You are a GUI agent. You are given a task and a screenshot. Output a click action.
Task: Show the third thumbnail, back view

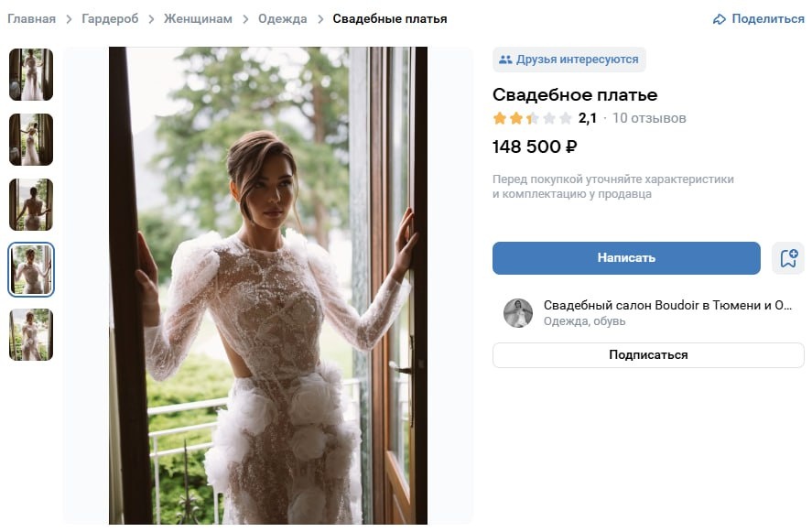pyautogui.click(x=31, y=204)
